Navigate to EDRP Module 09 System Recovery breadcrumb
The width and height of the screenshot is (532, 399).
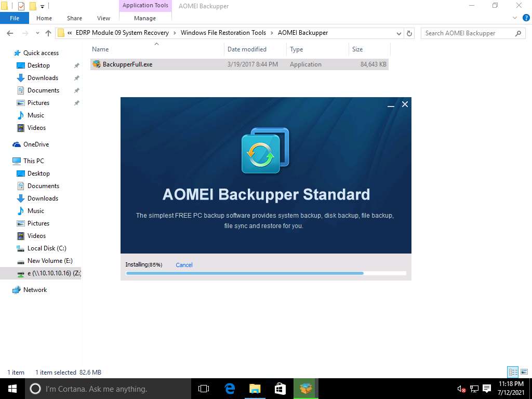[122, 33]
